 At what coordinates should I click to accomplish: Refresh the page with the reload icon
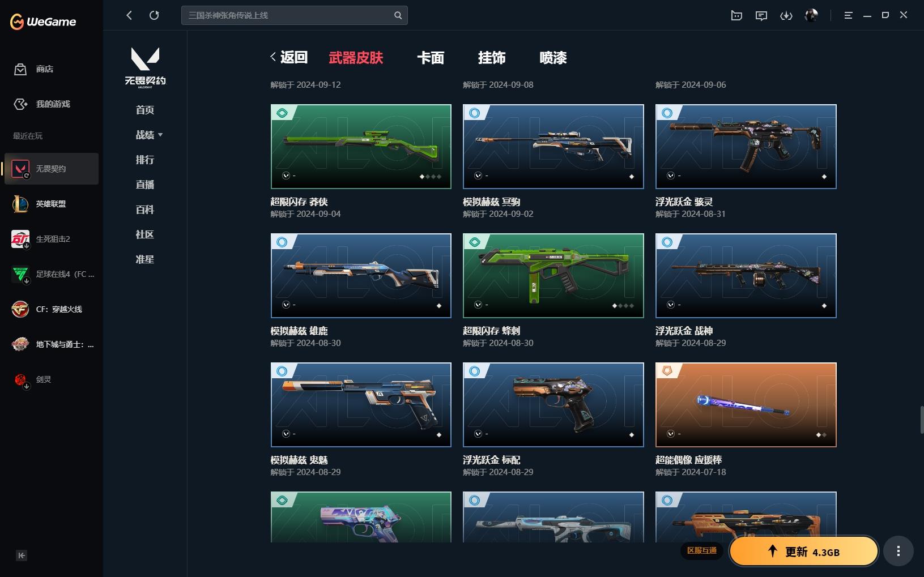[154, 15]
